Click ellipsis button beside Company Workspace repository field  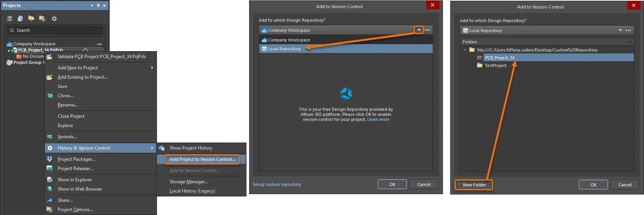coord(427,30)
